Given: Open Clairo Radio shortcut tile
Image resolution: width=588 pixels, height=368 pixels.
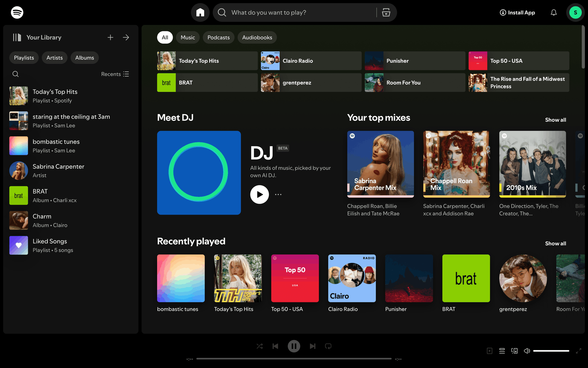Looking at the screenshot, I should coord(311,61).
